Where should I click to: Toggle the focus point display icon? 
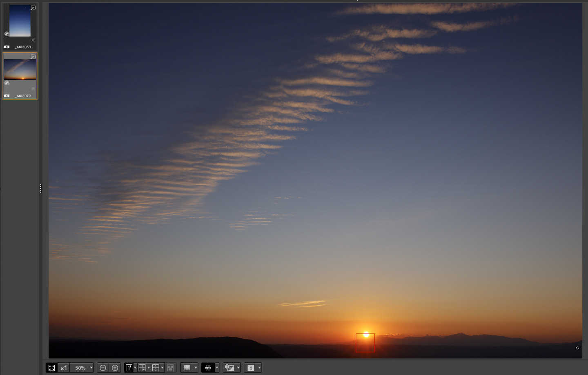tap(208, 368)
